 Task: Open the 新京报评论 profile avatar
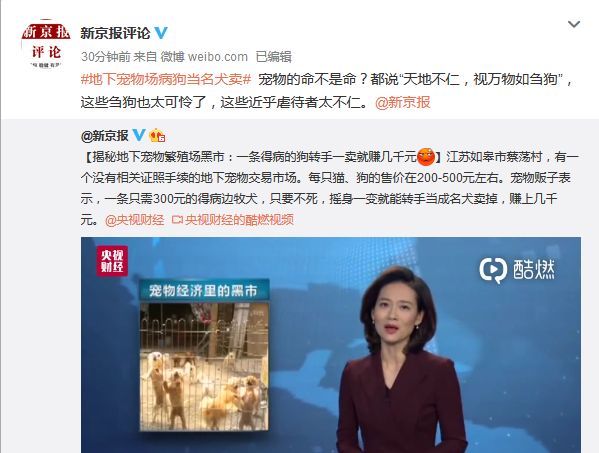point(46,44)
